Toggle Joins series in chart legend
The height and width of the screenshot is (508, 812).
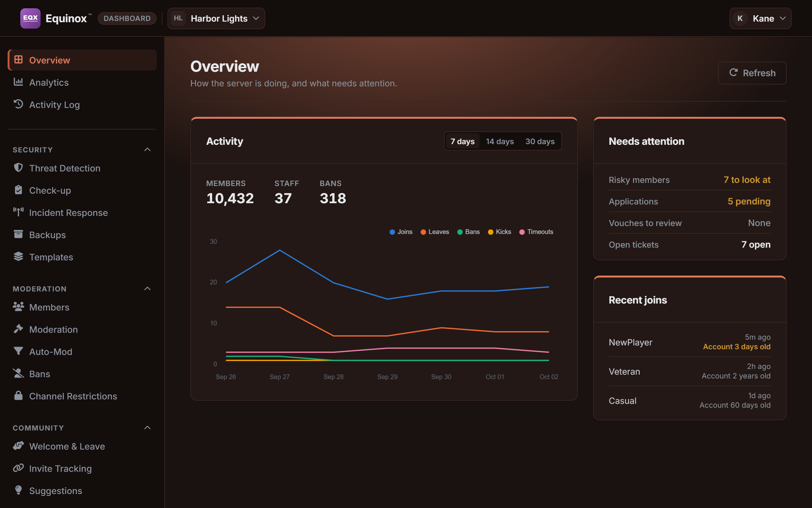pyautogui.click(x=401, y=232)
